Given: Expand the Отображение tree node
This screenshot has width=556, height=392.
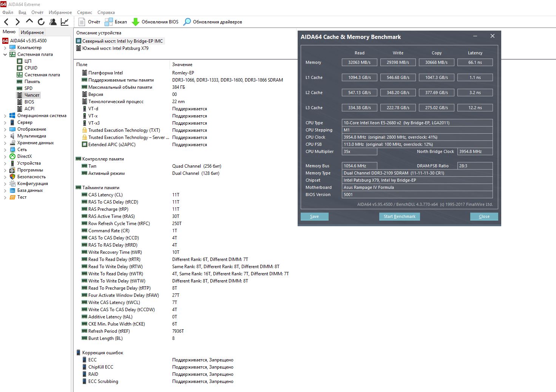Looking at the screenshot, I should (5, 129).
